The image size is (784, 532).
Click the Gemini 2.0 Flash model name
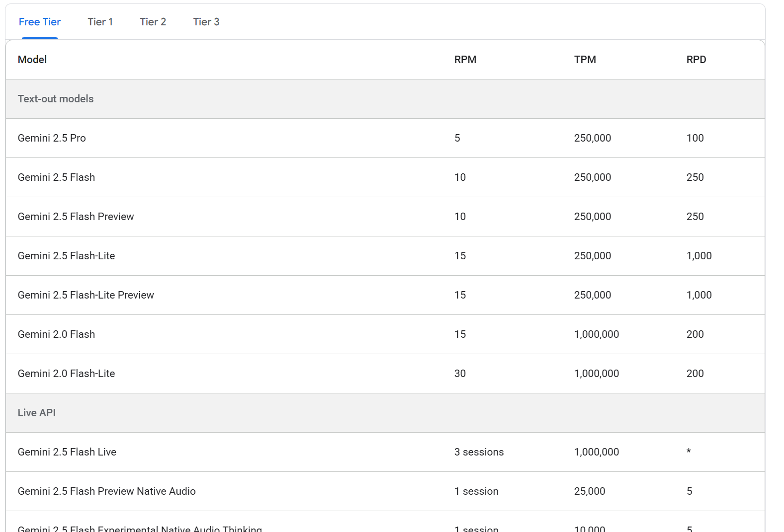point(56,334)
